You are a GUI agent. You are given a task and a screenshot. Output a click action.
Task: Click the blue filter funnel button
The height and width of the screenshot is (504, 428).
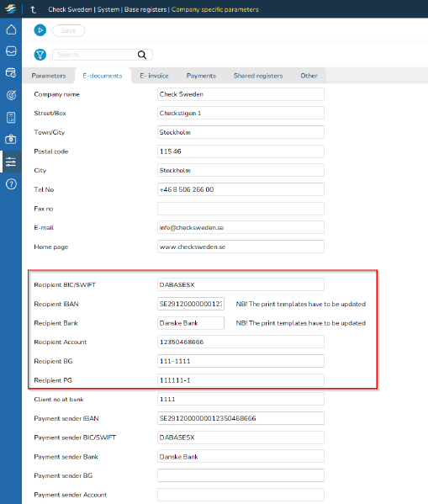click(40, 55)
